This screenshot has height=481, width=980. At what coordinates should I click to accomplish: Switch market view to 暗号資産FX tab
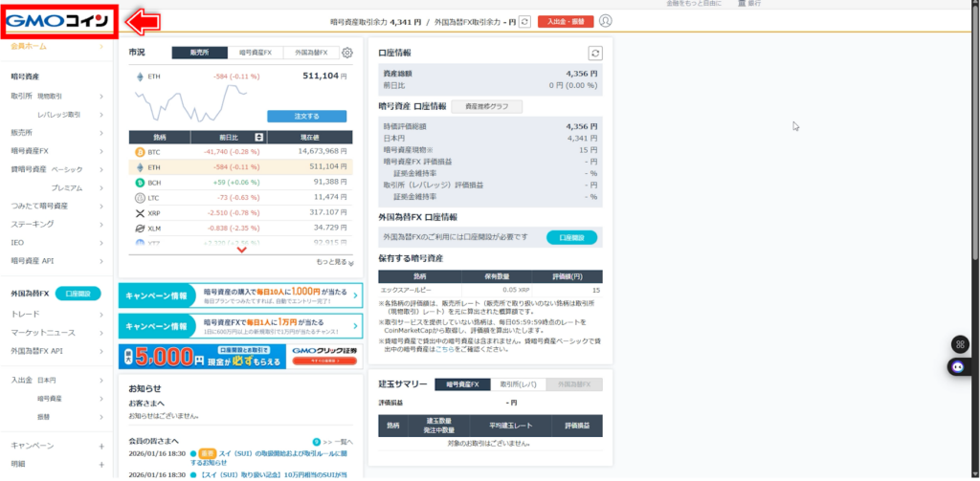(x=256, y=54)
